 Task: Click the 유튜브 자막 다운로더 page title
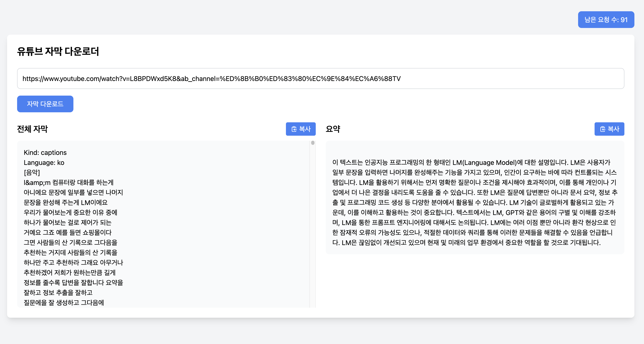(58, 52)
